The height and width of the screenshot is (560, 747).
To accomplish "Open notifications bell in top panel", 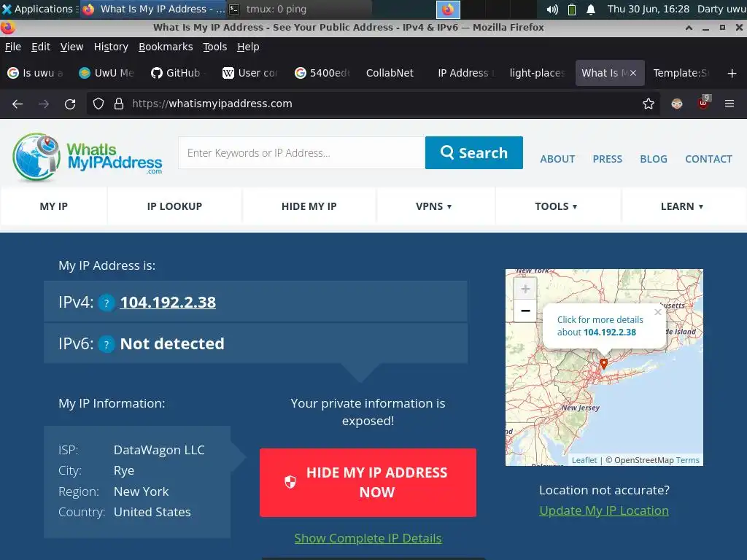I will pos(591,9).
